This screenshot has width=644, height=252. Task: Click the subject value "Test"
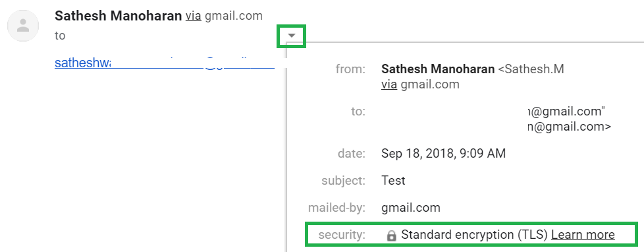(x=393, y=180)
